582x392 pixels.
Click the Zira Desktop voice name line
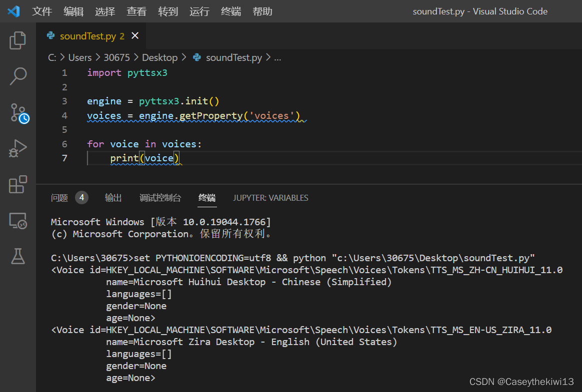coord(251,342)
